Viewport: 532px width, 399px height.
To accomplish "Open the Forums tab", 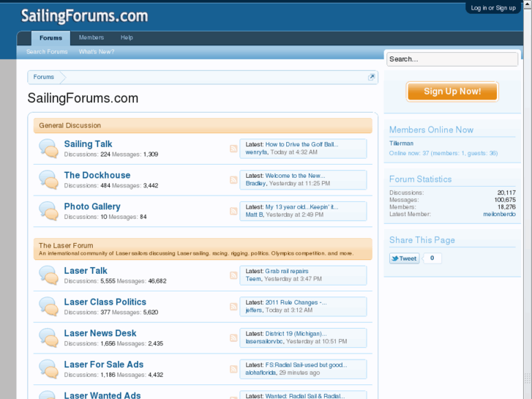I will (51, 38).
